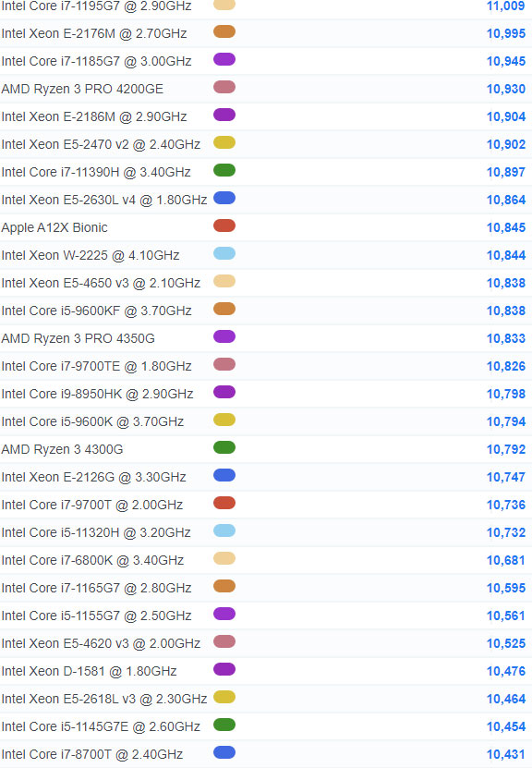Select AMD Ryzen 3 PRO 4200GE processor name

[x=82, y=89]
